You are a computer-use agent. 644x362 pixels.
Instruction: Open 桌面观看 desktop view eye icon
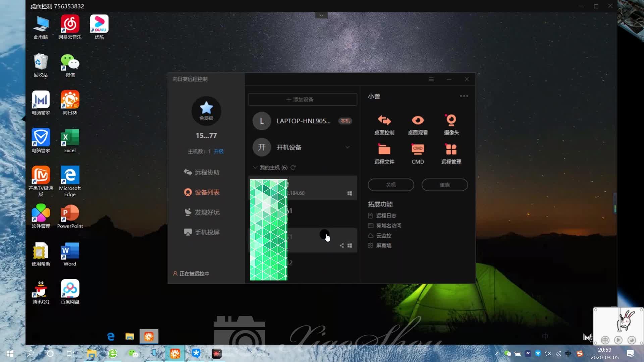(418, 121)
